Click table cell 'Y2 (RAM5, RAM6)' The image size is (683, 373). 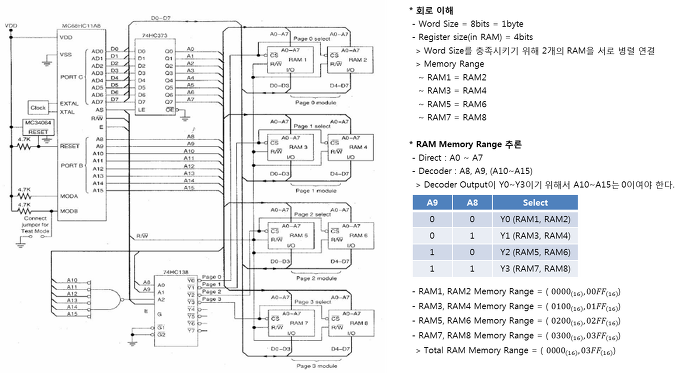pos(535,252)
